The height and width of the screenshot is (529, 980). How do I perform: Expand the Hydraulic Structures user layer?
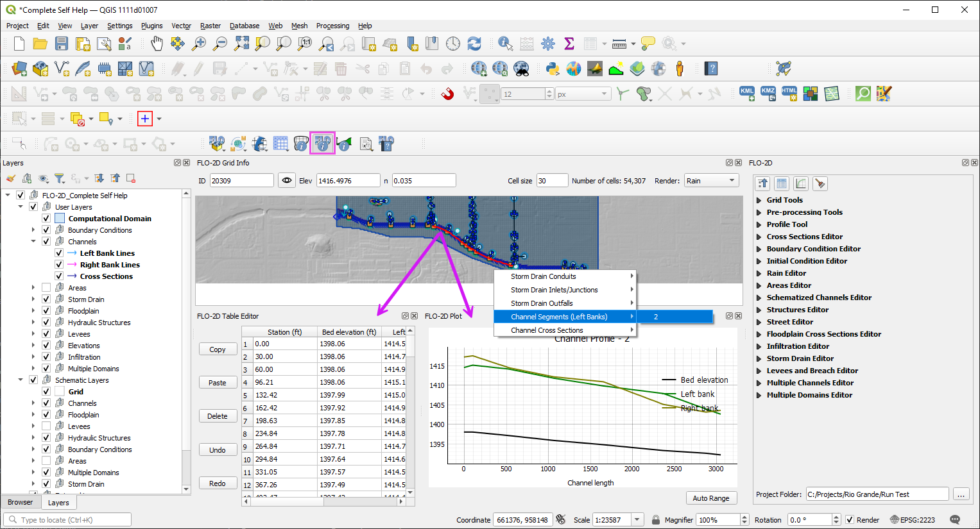(33, 323)
